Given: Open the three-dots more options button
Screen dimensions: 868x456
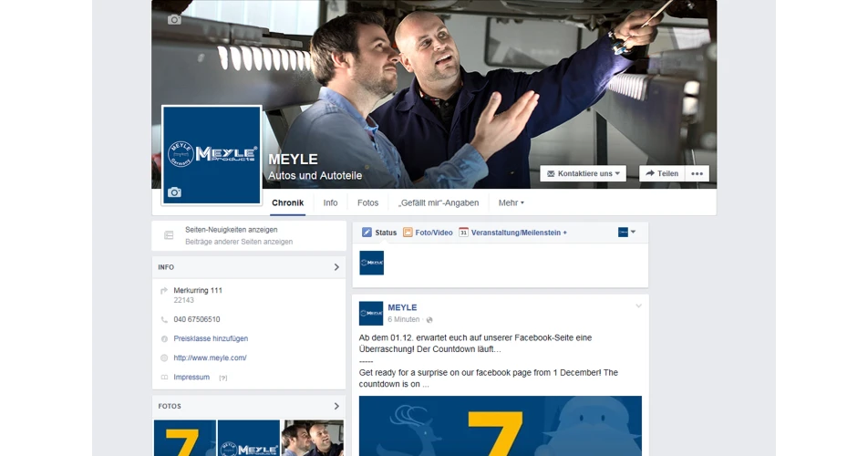Looking at the screenshot, I should (697, 173).
